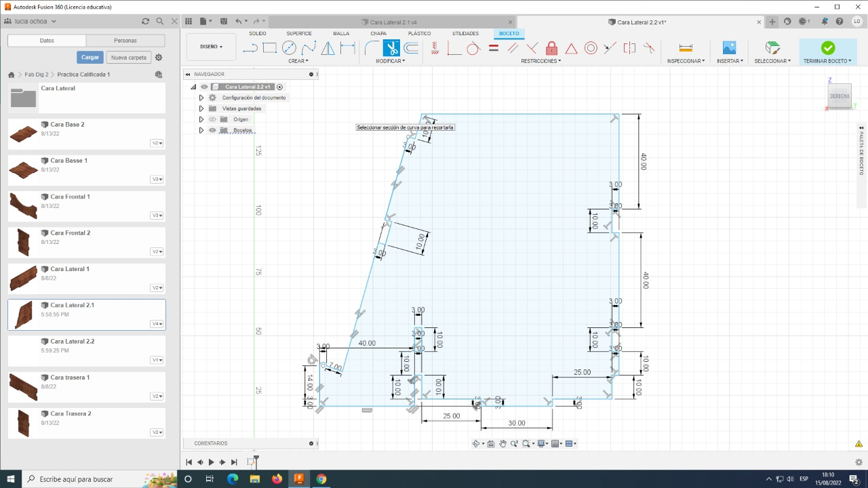Expand the Bocetos tree node

[201, 130]
